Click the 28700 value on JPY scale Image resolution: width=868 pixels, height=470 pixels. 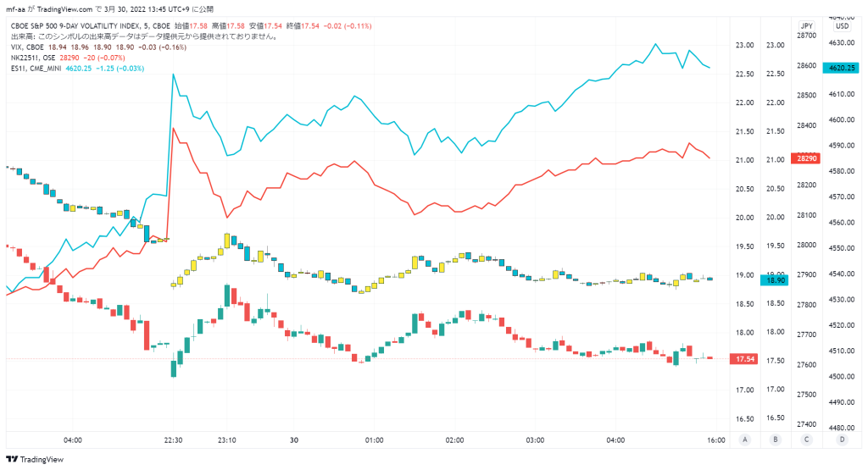click(x=807, y=36)
